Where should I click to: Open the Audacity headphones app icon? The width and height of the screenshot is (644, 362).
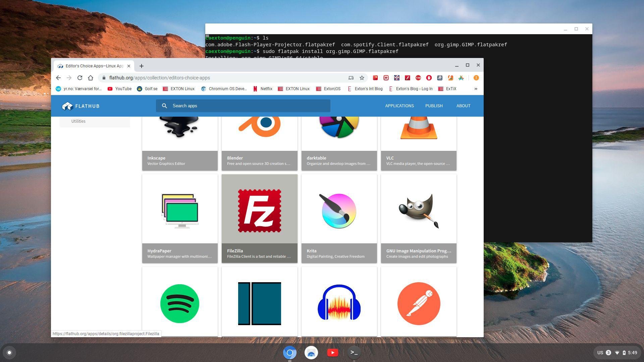(339, 303)
